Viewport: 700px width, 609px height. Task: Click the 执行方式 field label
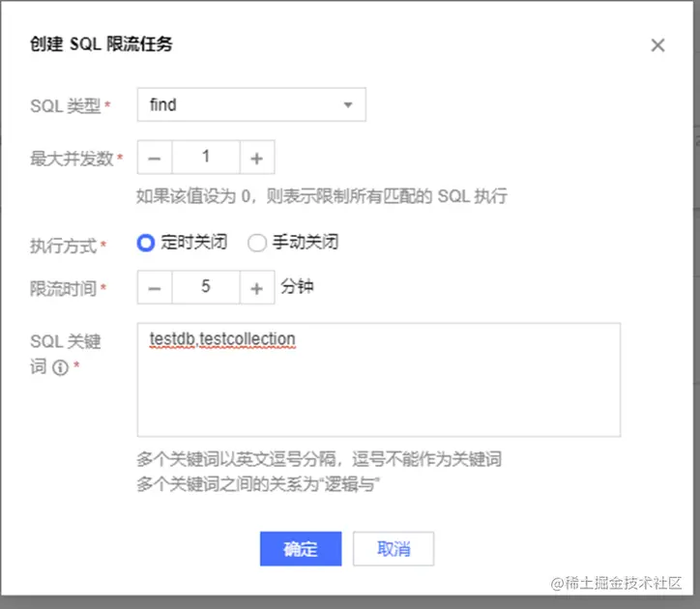(64, 246)
